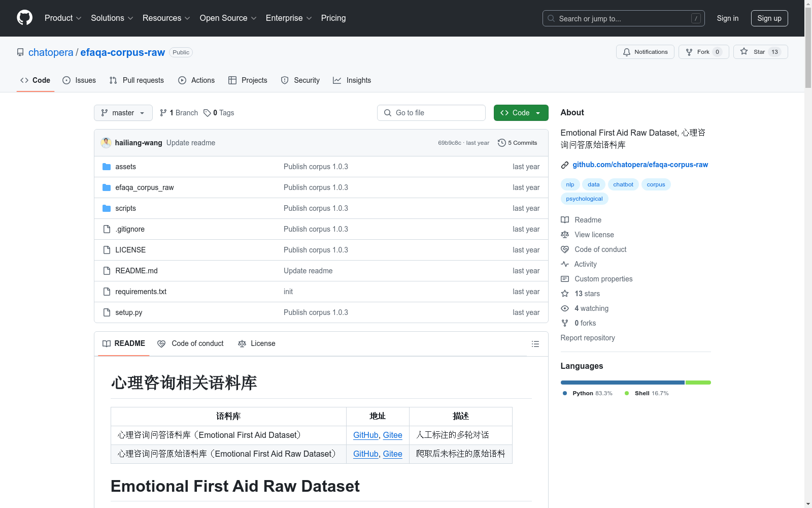Open the Actions tab
The height and width of the screenshot is (508, 812).
(x=196, y=80)
